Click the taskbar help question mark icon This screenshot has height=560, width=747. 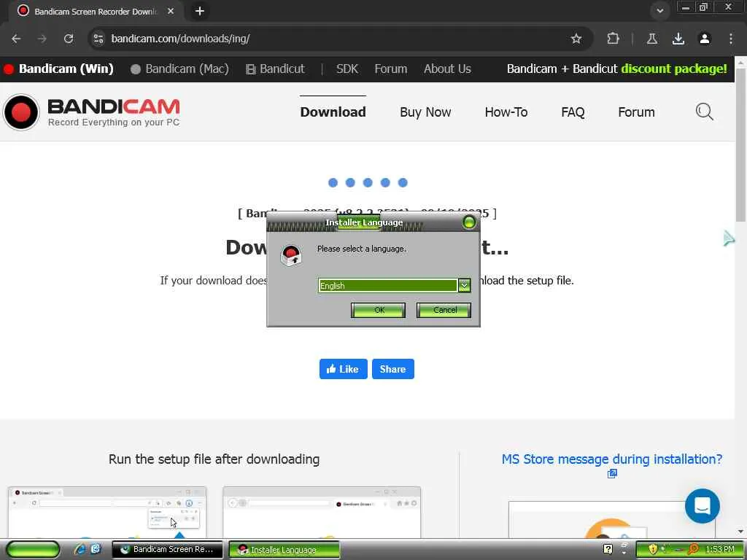[608, 550]
